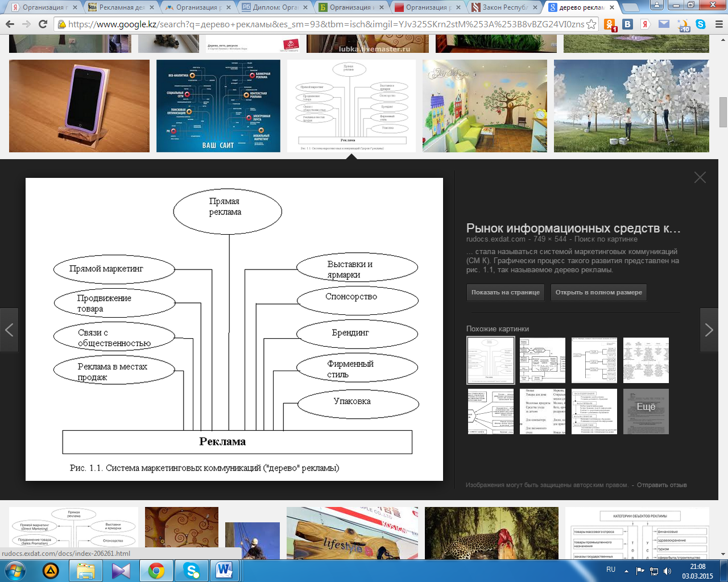728x582 pixels.
Task: Open the taskbar clock showing 21:08
Action: coord(698,571)
